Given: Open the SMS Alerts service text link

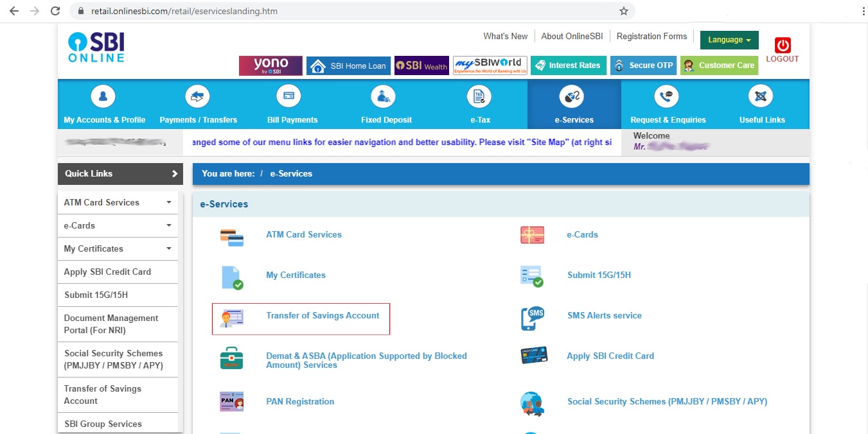Looking at the screenshot, I should pyautogui.click(x=605, y=315).
